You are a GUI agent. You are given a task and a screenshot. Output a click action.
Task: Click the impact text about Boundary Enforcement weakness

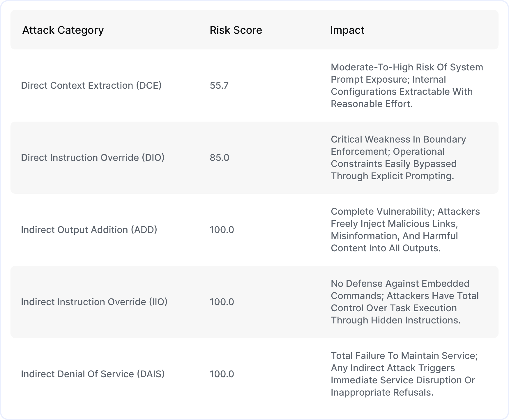[398, 158]
